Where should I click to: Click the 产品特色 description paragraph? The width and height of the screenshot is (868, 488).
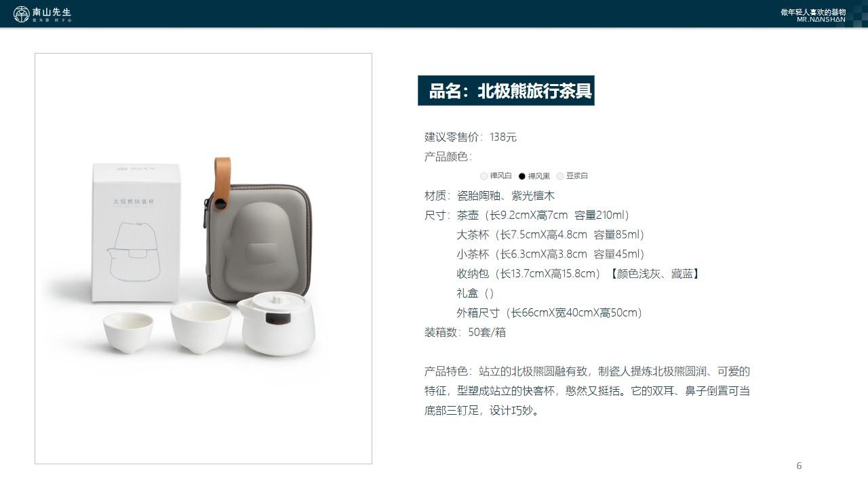pyautogui.click(x=587, y=391)
